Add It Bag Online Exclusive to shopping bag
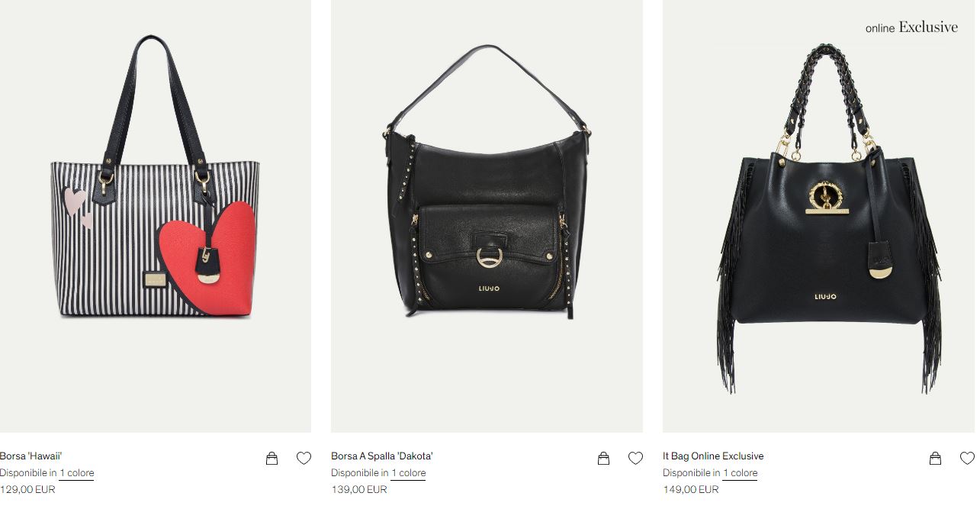980x509 pixels. click(935, 458)
